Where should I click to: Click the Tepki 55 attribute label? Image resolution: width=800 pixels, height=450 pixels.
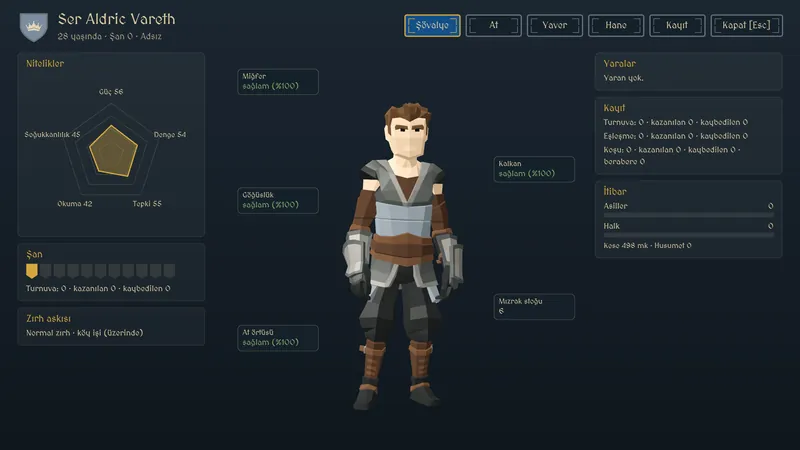pos(147,204)
